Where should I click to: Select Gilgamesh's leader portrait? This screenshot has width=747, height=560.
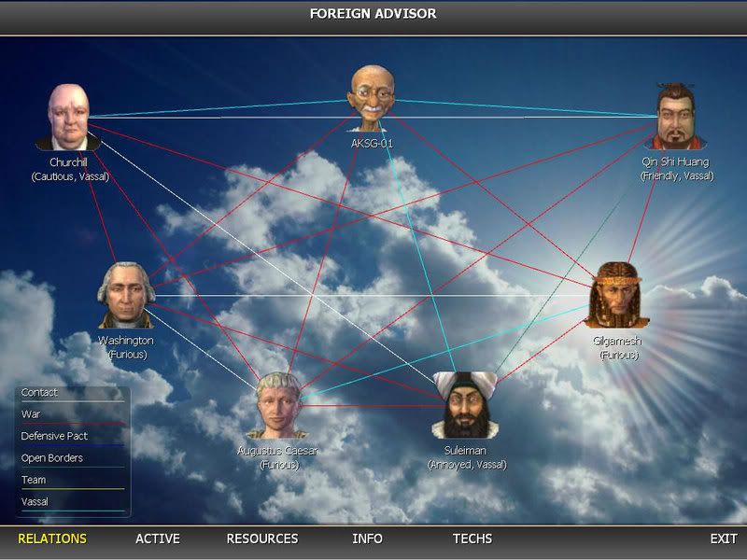tap(617, 295)
